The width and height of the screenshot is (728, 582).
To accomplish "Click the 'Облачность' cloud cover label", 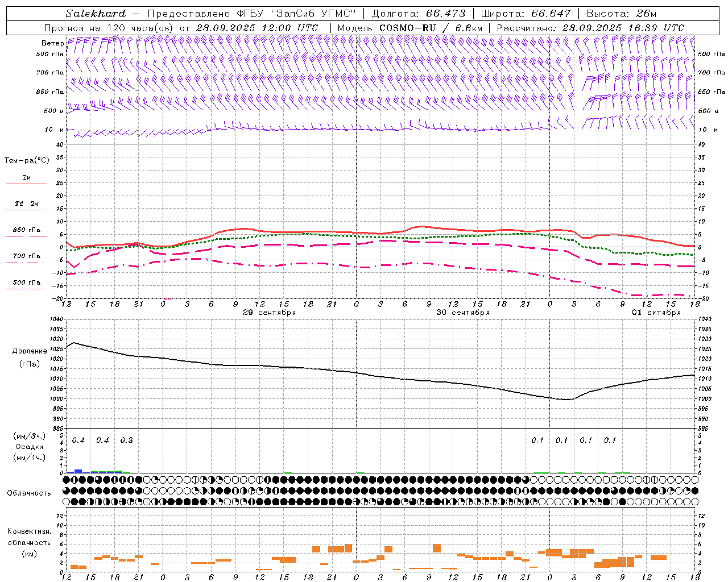I will 29,493.
